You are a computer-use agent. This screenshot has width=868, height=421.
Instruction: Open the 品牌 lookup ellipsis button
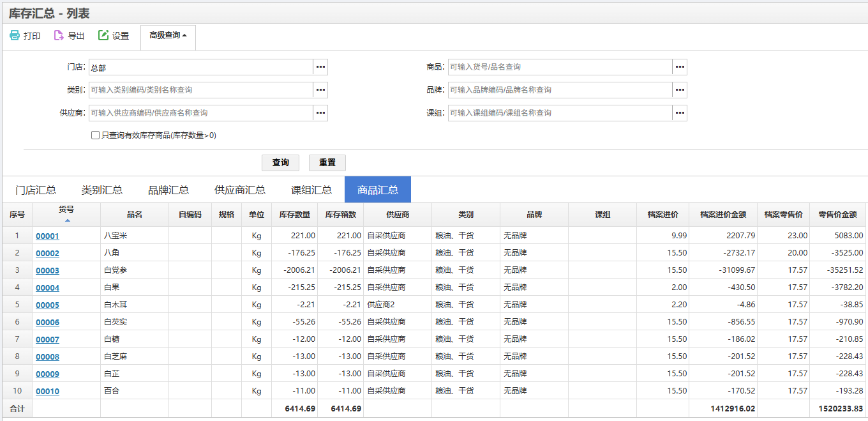(680, 90)
